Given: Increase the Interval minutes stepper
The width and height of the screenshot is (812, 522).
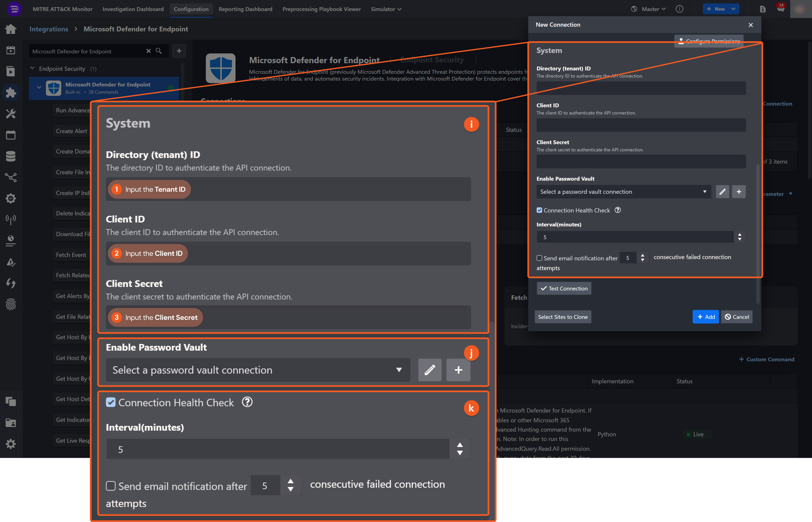Looking at the screenshot, I should [739, 234].
